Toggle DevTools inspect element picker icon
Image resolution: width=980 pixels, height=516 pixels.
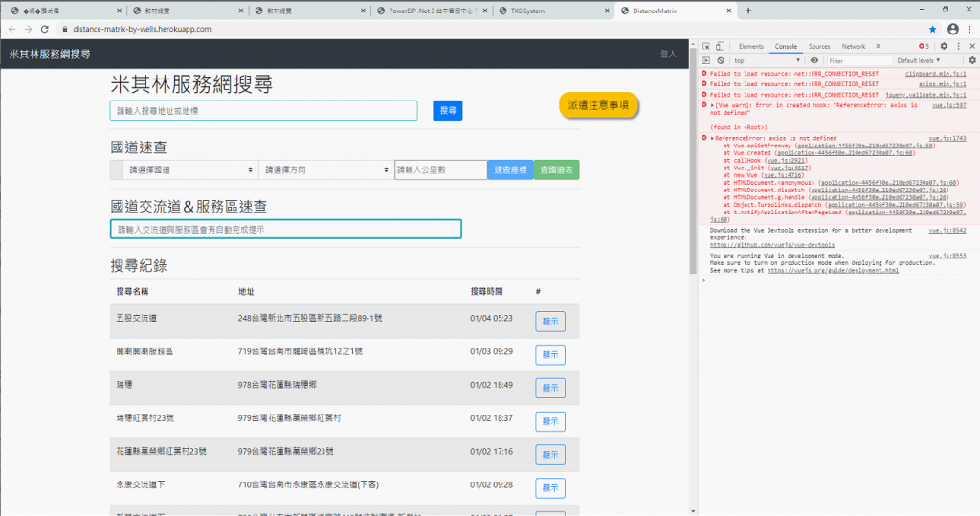point(706,46)
